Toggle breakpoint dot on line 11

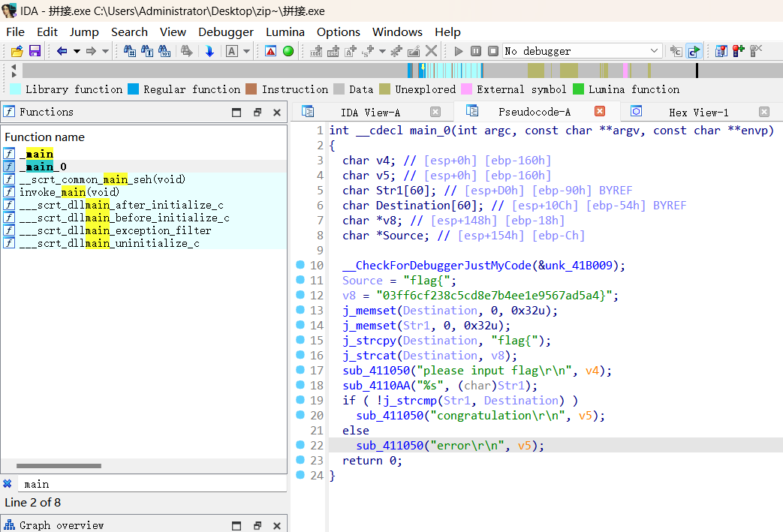click(x=300, y=279)
